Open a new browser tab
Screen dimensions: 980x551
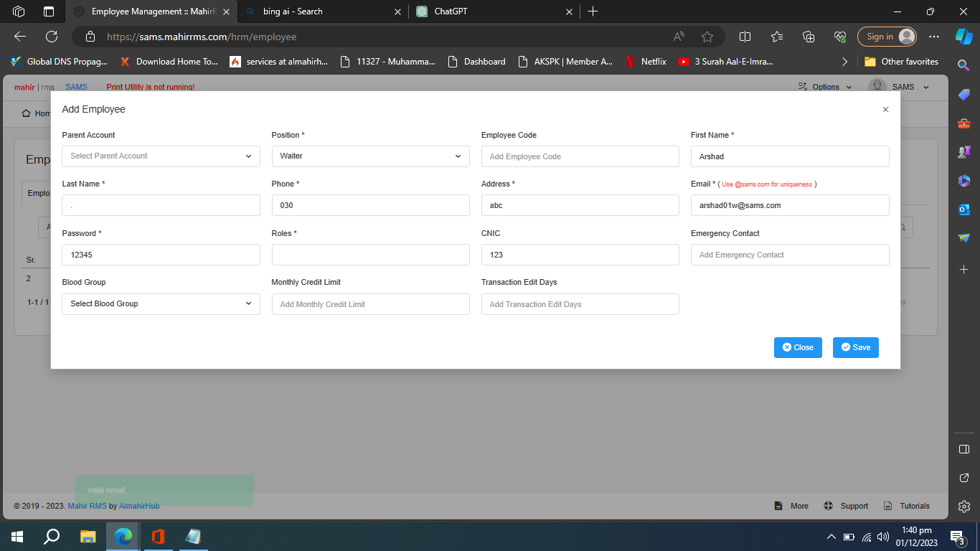[x=593, y=11]
